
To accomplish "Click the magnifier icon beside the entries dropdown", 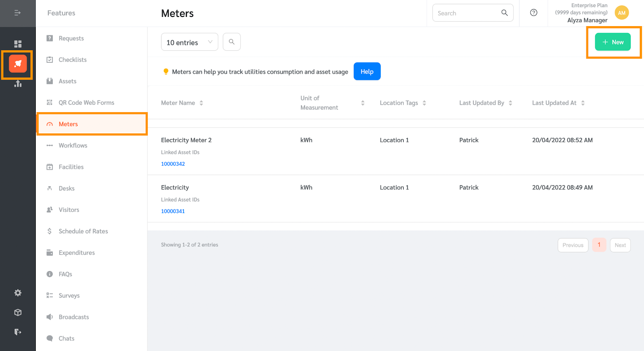I will coord(231,41).
